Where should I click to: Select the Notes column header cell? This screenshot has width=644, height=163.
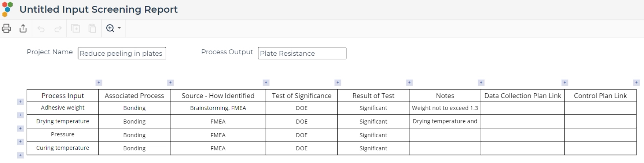445,96
